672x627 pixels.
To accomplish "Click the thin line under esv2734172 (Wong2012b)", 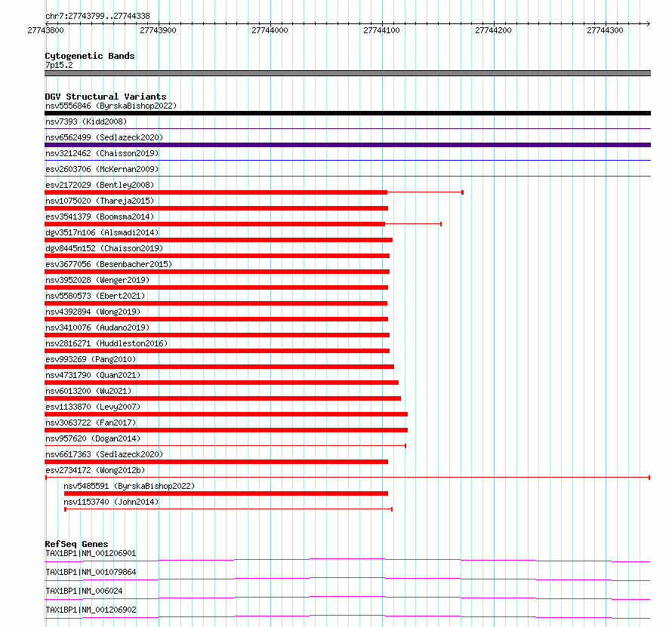I will point(347,478).
